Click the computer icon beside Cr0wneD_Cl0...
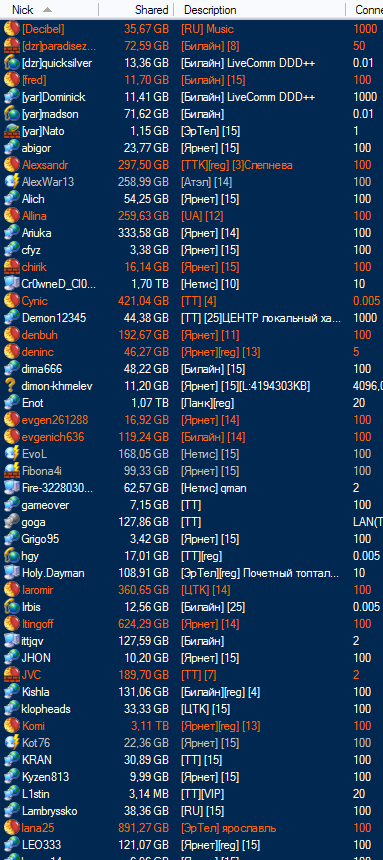This screenshot has height=860, width=383. click(12, 284)
